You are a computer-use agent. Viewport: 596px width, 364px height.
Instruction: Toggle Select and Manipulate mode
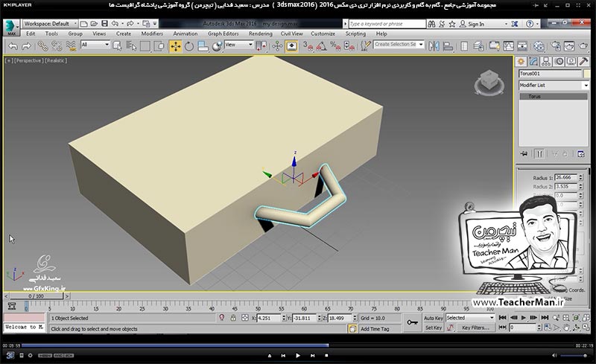(277, 46)
